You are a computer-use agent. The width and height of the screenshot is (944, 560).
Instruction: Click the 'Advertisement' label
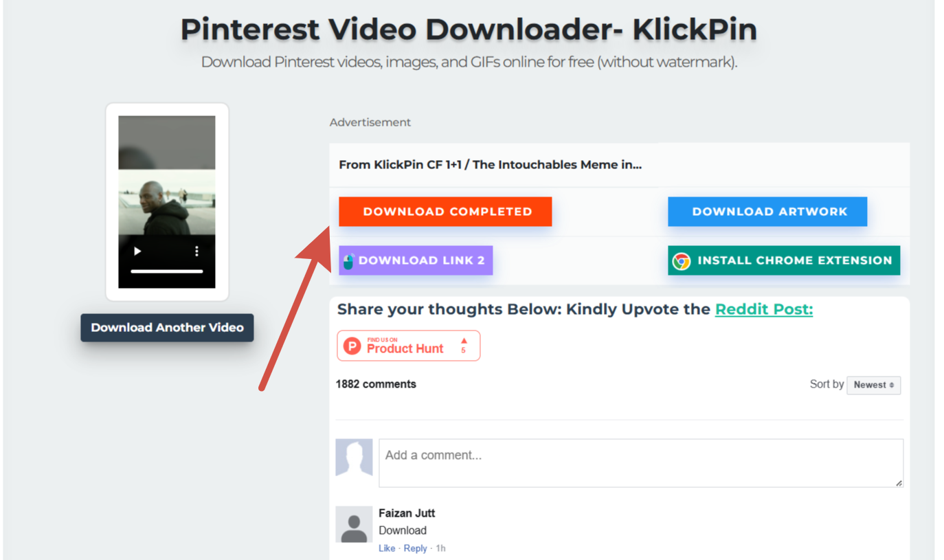[370, 122]
